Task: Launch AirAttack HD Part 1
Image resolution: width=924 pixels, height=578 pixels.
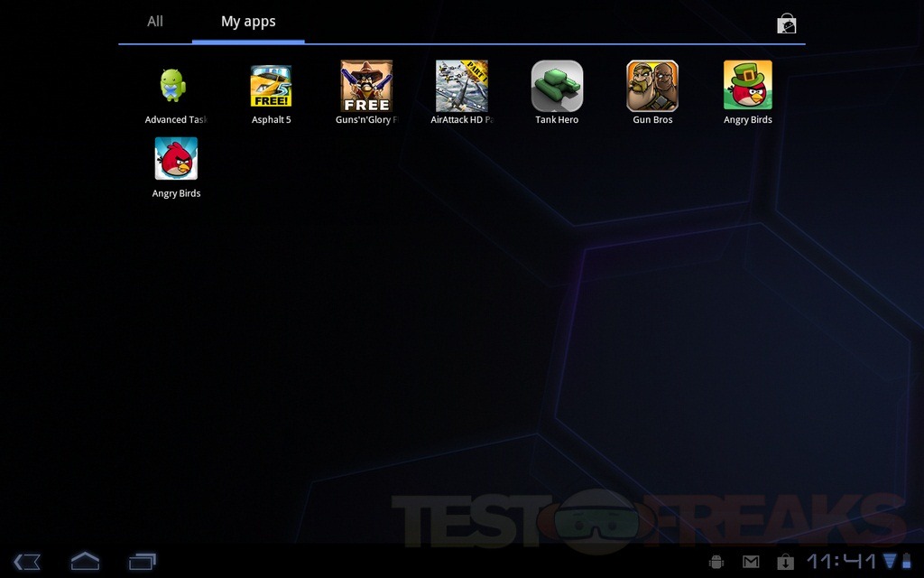Action: 462,87
